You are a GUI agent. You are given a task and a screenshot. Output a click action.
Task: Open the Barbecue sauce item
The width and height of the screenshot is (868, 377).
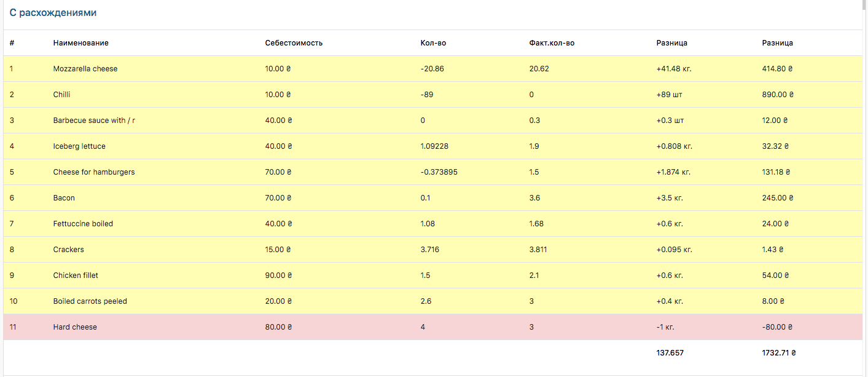pyautogui.click(x=94, y=121)
